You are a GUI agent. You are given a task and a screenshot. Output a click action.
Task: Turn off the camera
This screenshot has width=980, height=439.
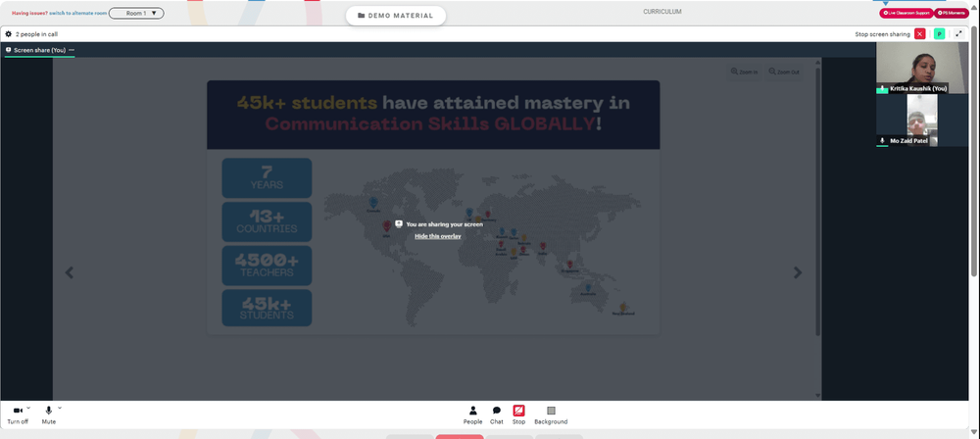tap(18, 415)
